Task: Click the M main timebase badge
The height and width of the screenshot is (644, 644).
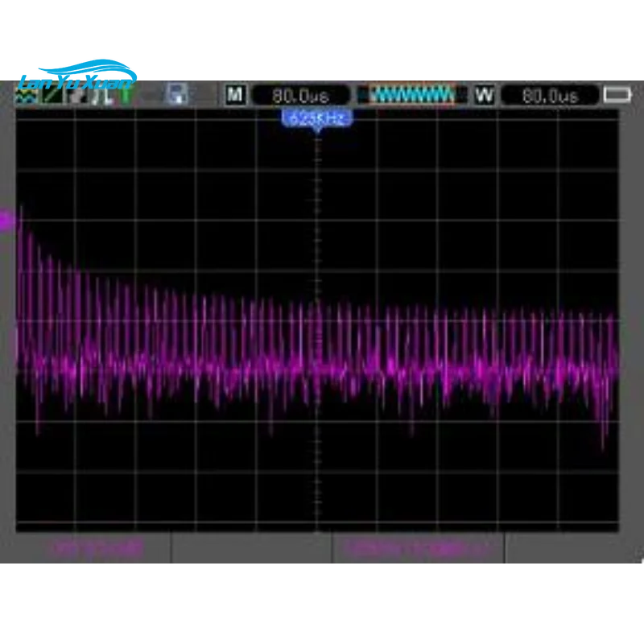Action: point(235,95)
